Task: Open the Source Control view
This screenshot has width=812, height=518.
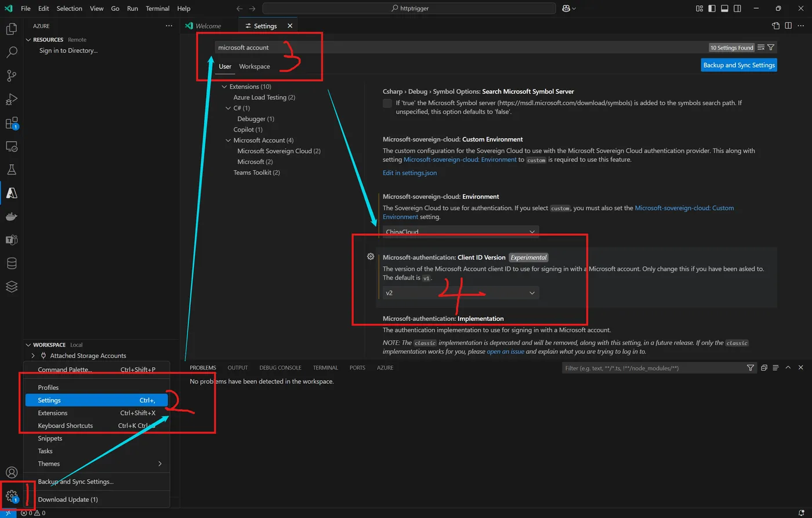Action: click(11, 76)
